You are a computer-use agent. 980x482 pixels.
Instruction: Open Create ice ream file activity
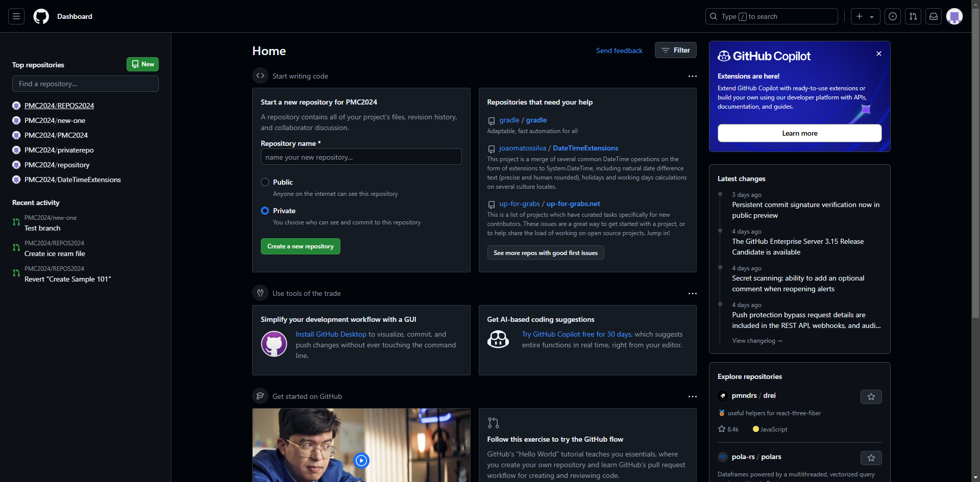click(55, 253)
